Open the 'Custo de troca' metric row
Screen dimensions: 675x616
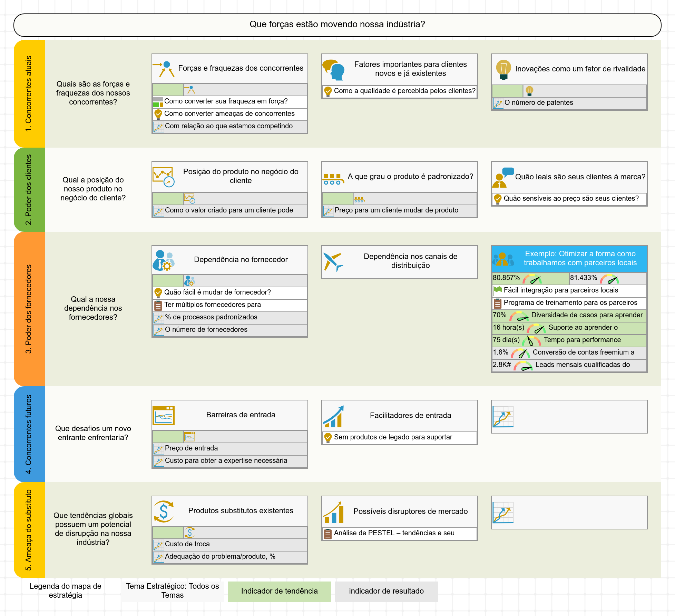(230, 545)
